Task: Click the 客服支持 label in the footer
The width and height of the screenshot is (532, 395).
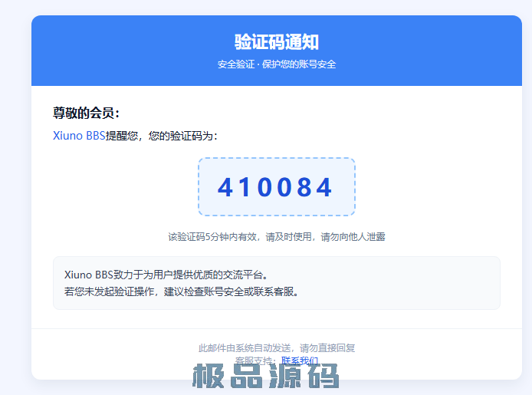Action: (x=254, y=360)
